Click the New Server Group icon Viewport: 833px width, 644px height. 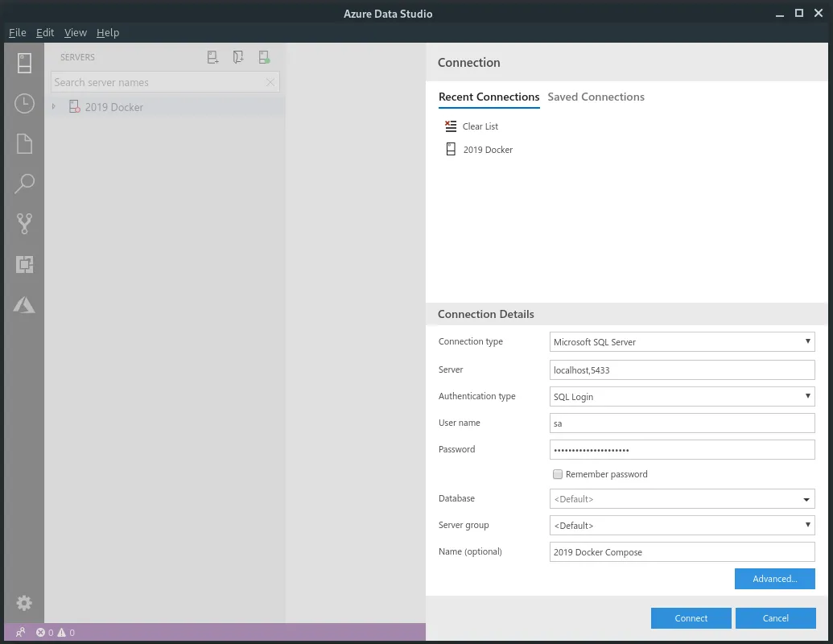coord(238,57)
